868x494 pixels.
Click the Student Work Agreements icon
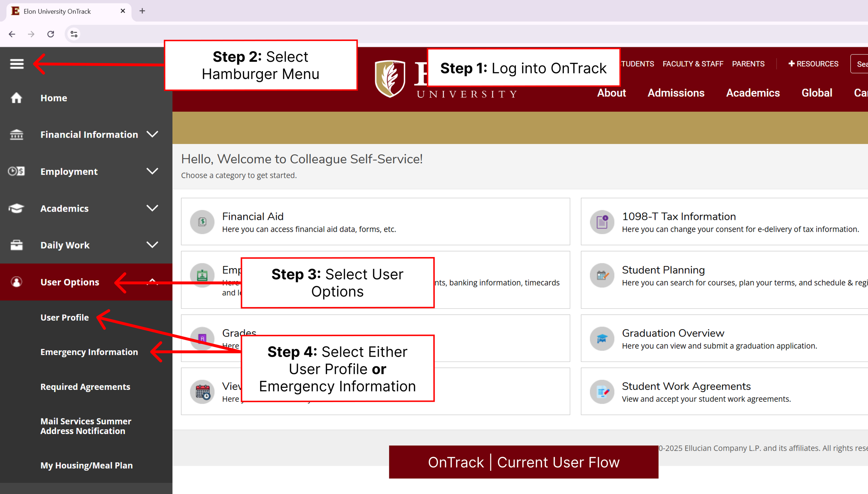pos(602,392)
